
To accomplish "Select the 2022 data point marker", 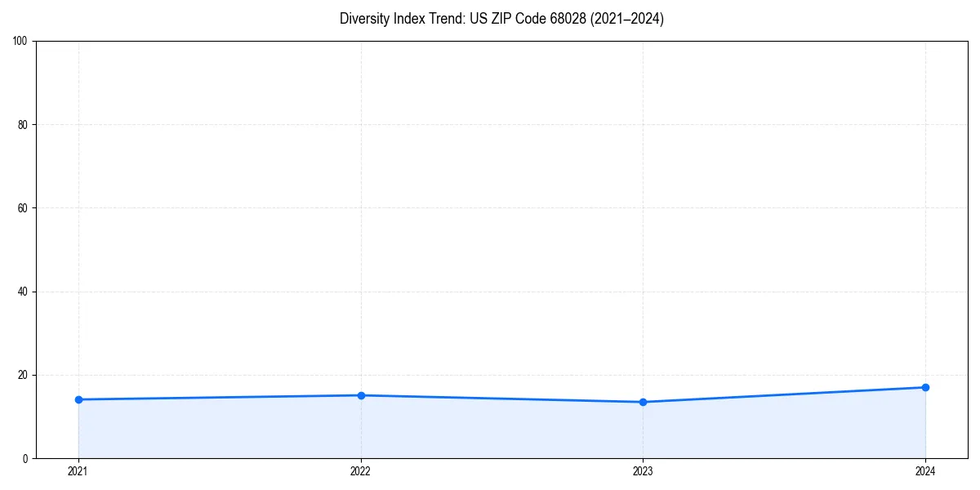I will [x=361, y=394].
